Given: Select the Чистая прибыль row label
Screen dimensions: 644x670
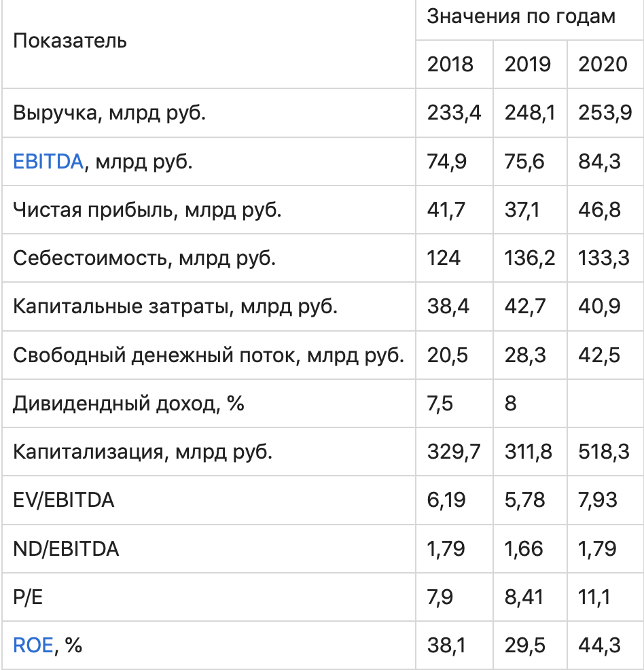Looking at the screenshot, I should pyautogui.click(x=147, y=210).
